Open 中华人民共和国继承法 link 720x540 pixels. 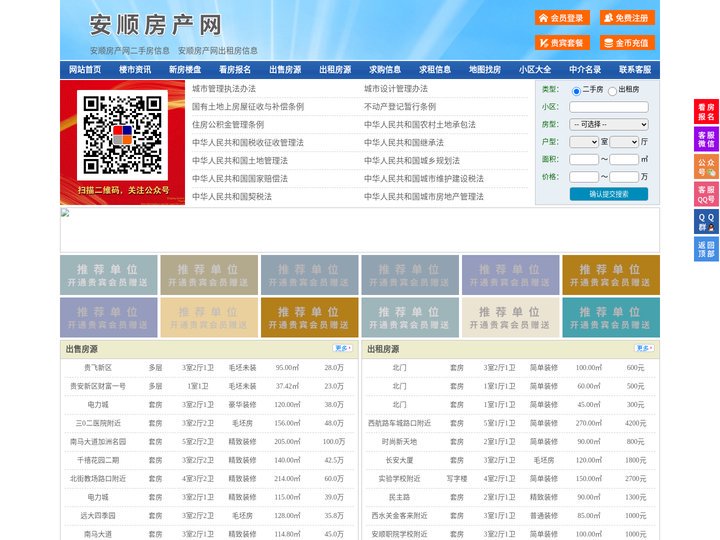(404, 142)
